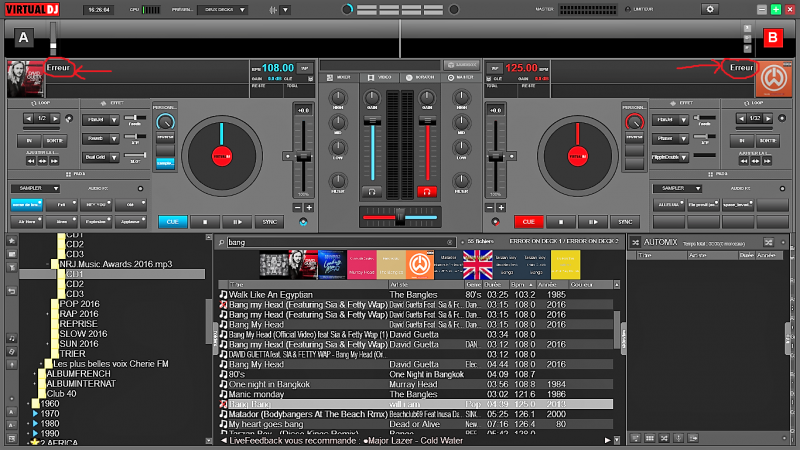Open the Reverb effect dropdown on deck A
Image resolution: width=800 pixels, height=450 pixels.
click(x=101, y=138)
